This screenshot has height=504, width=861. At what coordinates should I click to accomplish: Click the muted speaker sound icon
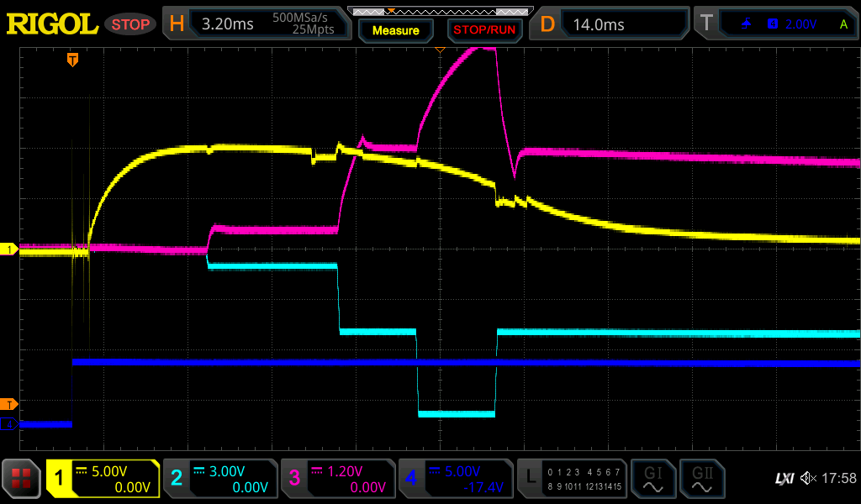pyautogui.click(x=808, y=479)
